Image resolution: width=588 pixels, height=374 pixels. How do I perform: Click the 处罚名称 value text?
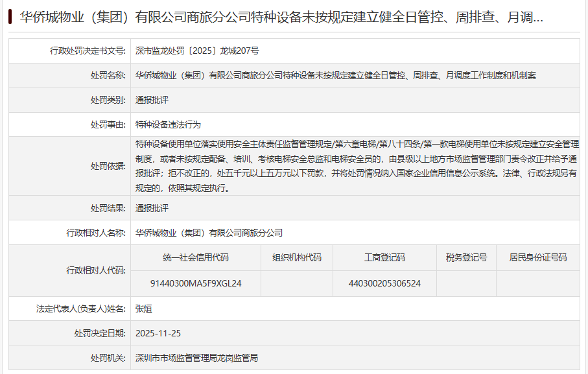coord(336,75)
